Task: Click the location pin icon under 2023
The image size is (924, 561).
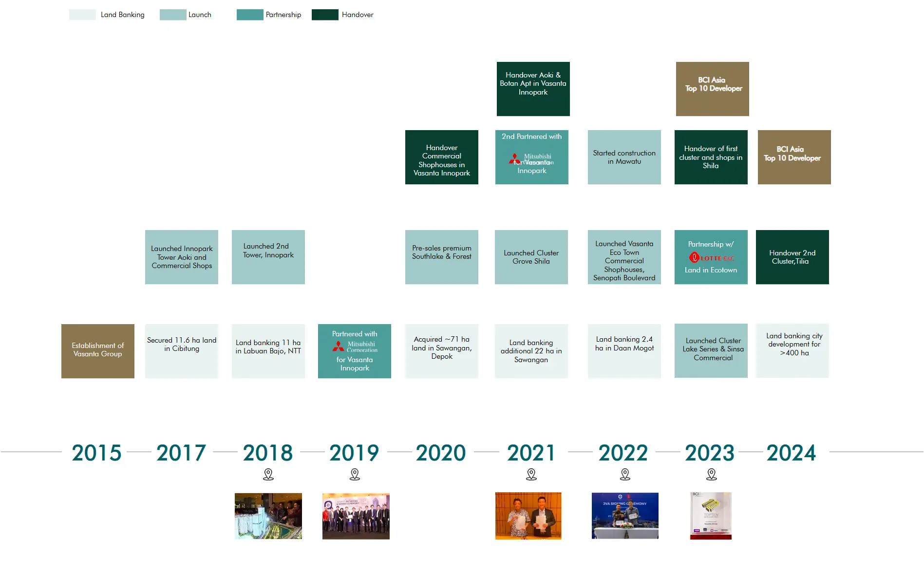Action: pos(712,474)
